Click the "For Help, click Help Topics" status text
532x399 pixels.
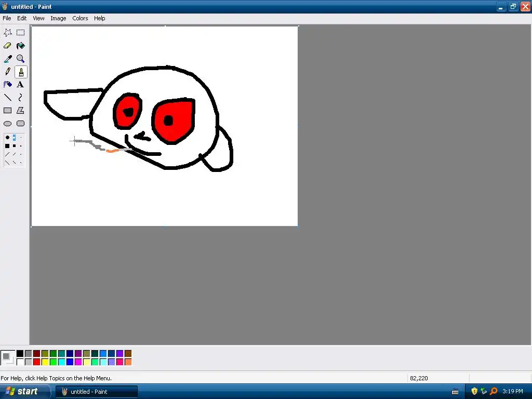click(56, 378)
